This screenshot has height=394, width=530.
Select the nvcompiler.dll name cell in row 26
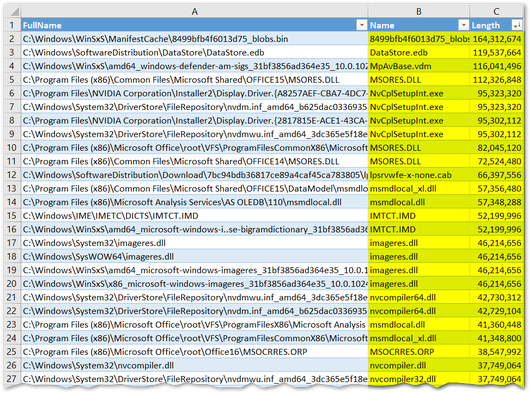tap(419, 365)
